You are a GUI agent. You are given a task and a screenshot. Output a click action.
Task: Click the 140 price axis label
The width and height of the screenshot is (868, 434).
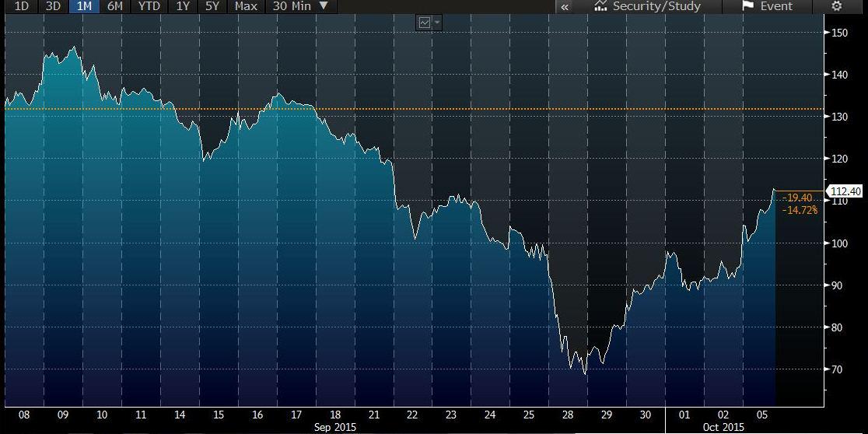tap(839, 75)
